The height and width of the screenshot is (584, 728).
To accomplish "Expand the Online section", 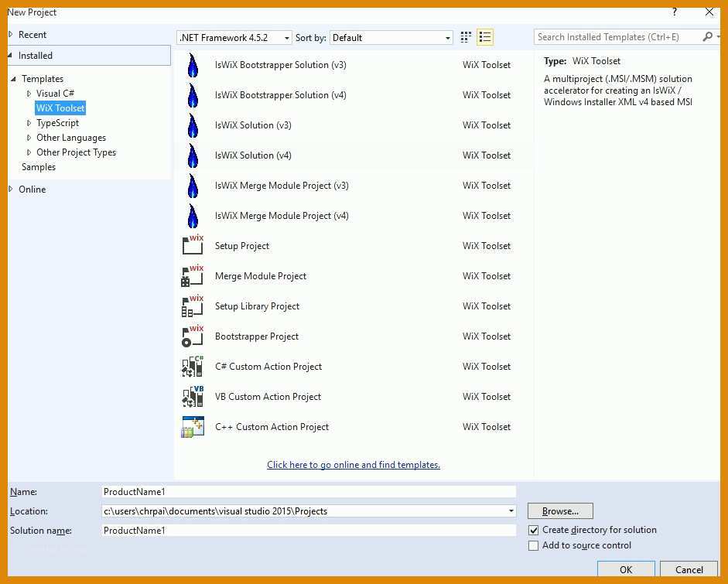I will point(11,189).
